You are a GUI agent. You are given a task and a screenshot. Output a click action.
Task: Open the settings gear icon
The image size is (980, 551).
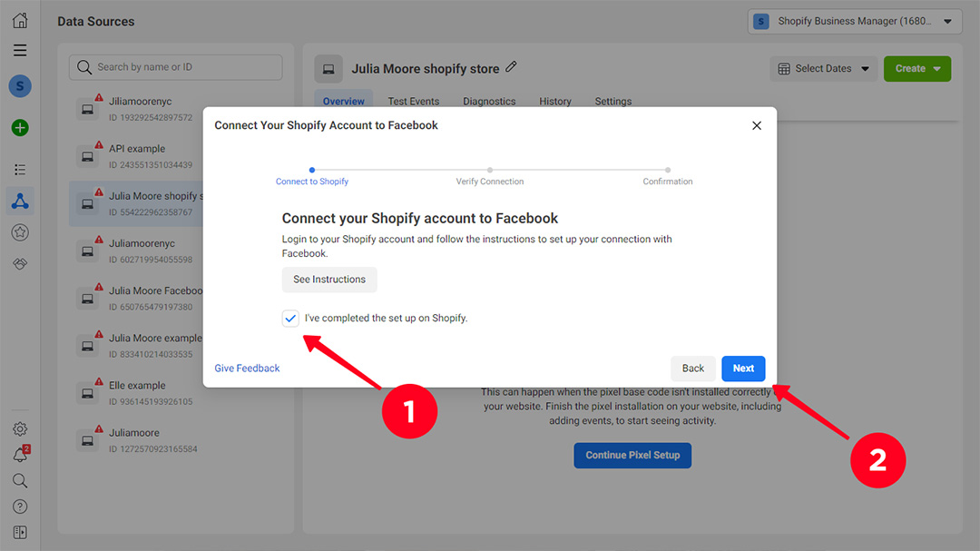tap(20, 428)
